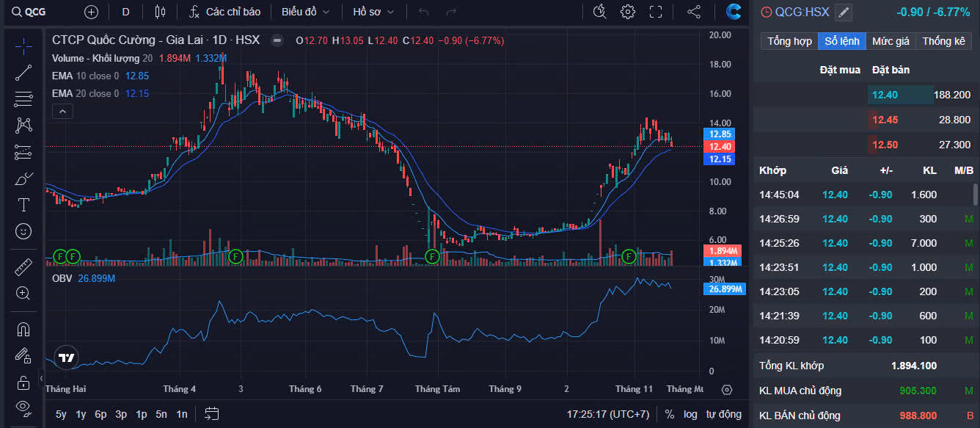Screen dimensions: 980x428
Task: Toggle log scale on price axis
Action: click(690, 414)
